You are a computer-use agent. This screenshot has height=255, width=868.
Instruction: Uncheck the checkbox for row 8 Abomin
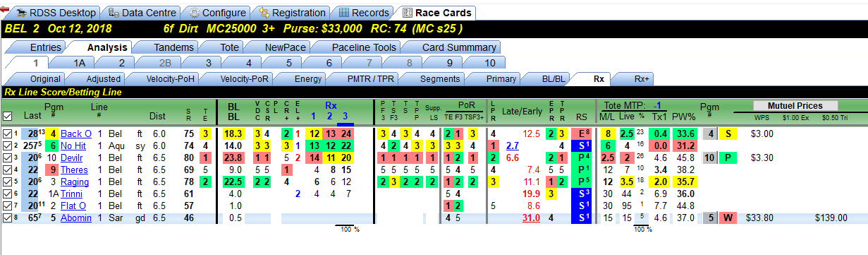pyautogui.click(x=7, y=218)
